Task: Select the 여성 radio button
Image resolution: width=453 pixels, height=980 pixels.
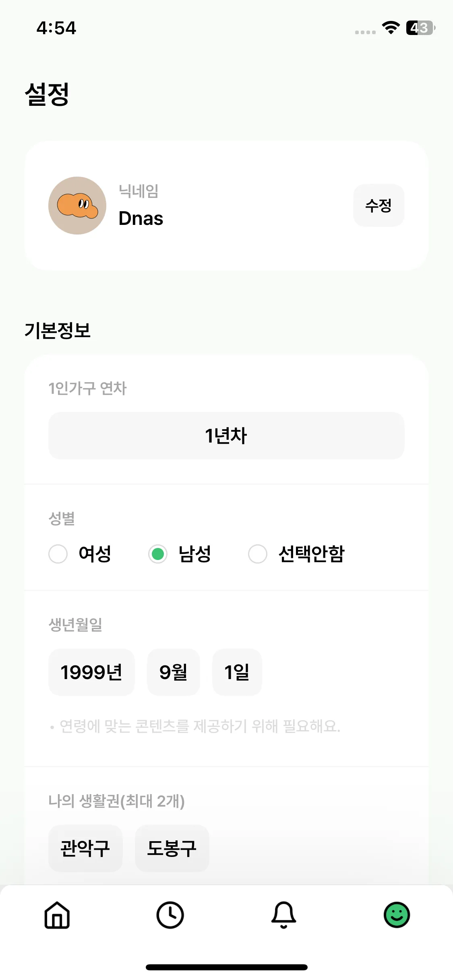Action: point(58,554)
